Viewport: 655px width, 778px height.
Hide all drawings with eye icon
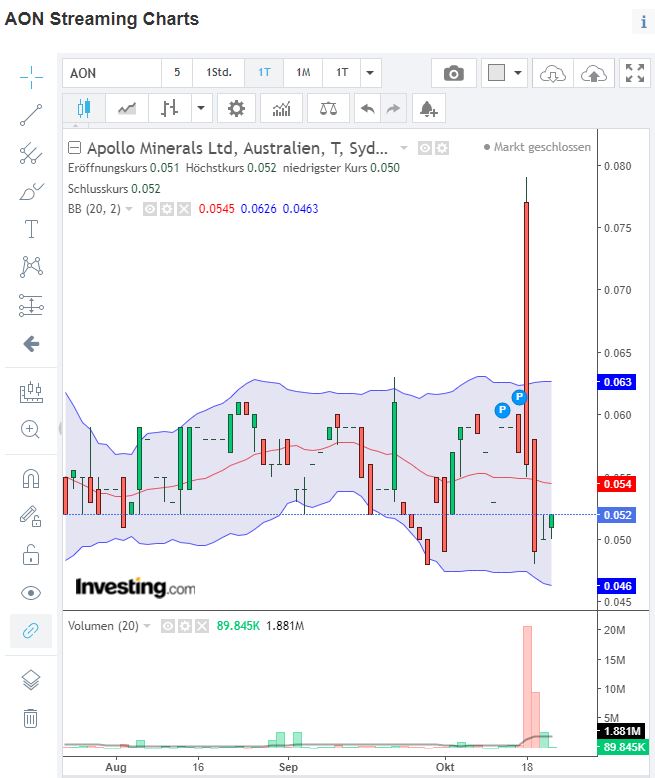[x=31, y=593]
